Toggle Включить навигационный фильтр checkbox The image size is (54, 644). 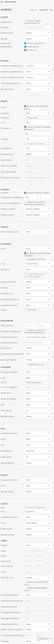(25, 106)
